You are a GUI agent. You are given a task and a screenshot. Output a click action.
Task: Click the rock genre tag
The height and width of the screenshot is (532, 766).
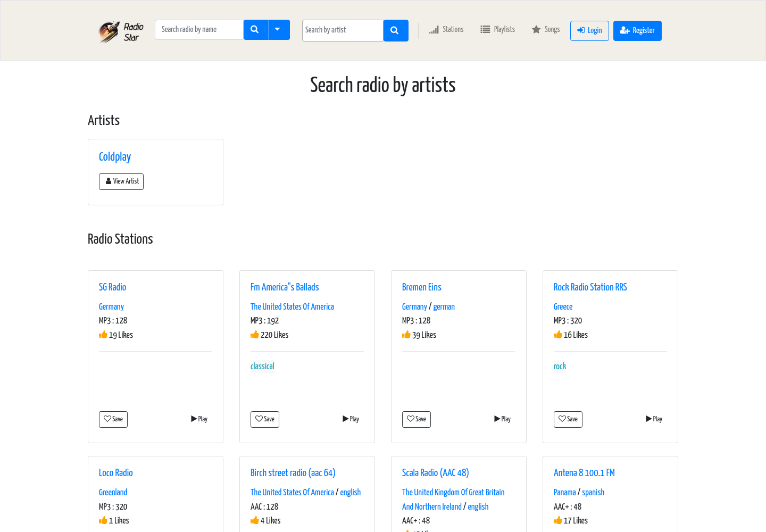(560, 366)
